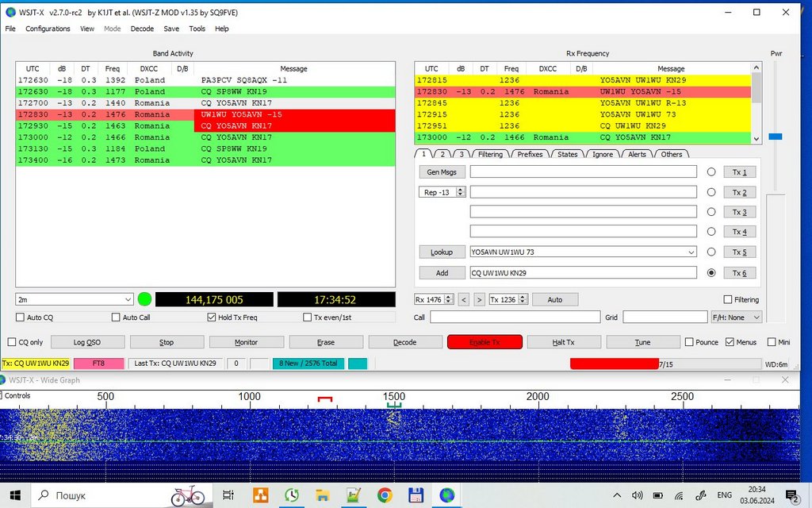Enable the Auto Call checkbox

click(116, 317)
